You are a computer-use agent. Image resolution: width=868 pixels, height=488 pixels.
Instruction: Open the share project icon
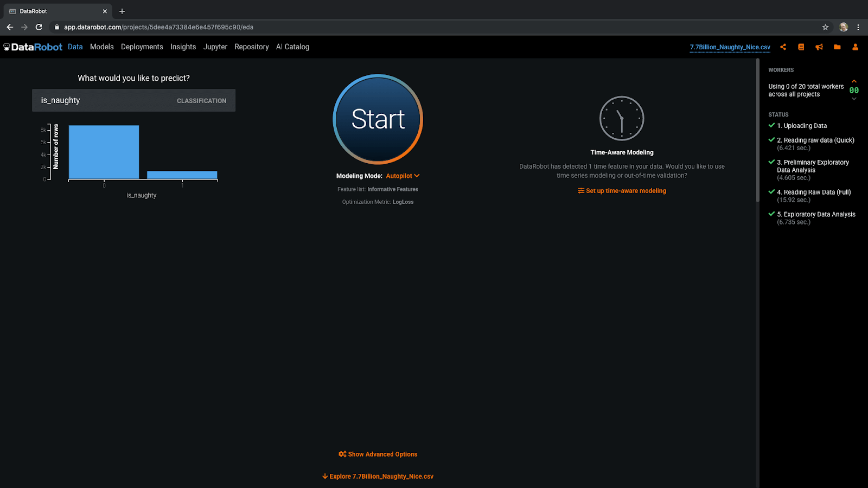(783, 47)
